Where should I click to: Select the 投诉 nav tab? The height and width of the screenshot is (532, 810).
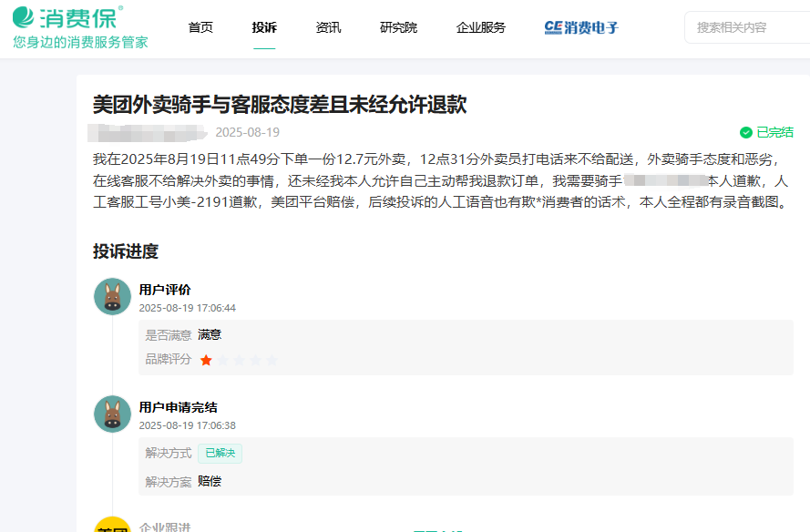(x=264, y=27)
